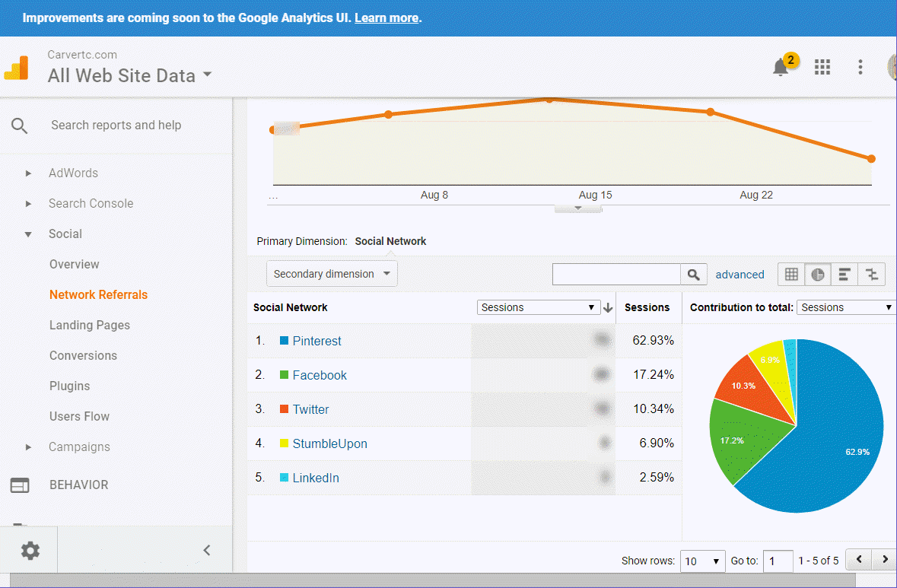Click the Search reports and help field
The width and height of the screenshot is (897, 588).
pyautogui.click(x=116, y=126)
